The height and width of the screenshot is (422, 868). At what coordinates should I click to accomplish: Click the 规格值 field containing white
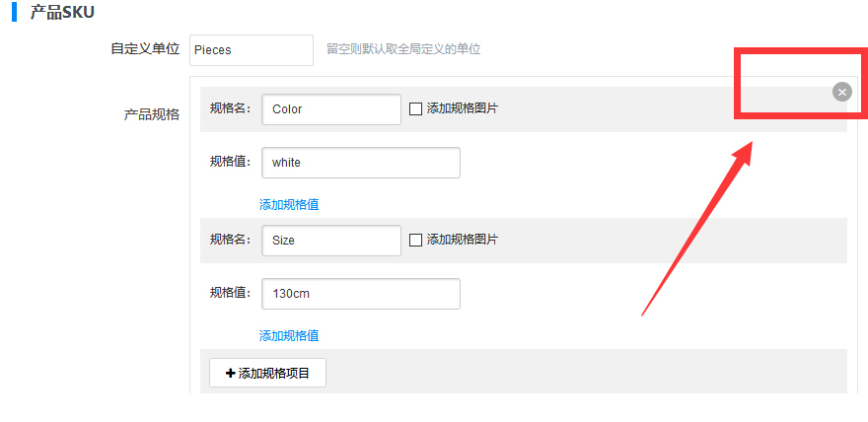(x=360, y=163)
